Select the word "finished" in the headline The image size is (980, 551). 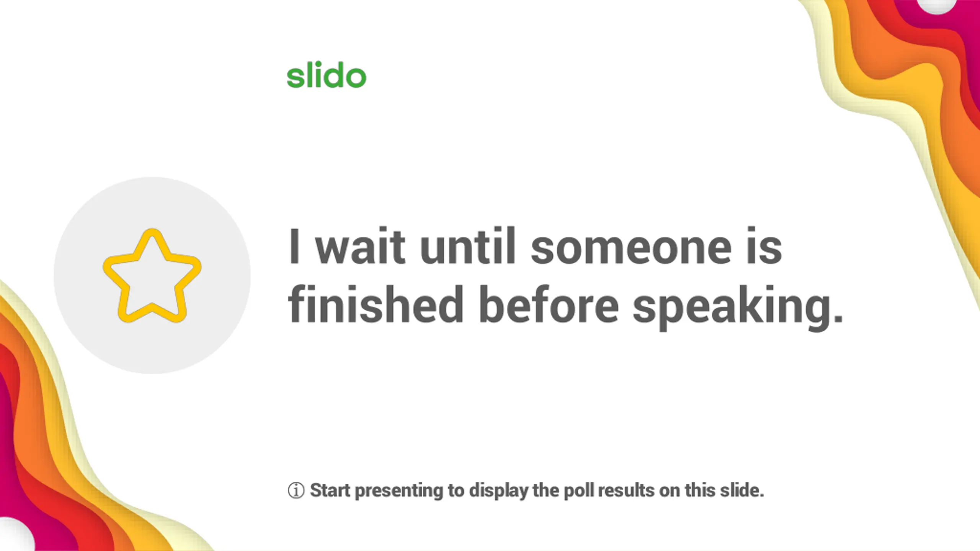tap(376, 305)
